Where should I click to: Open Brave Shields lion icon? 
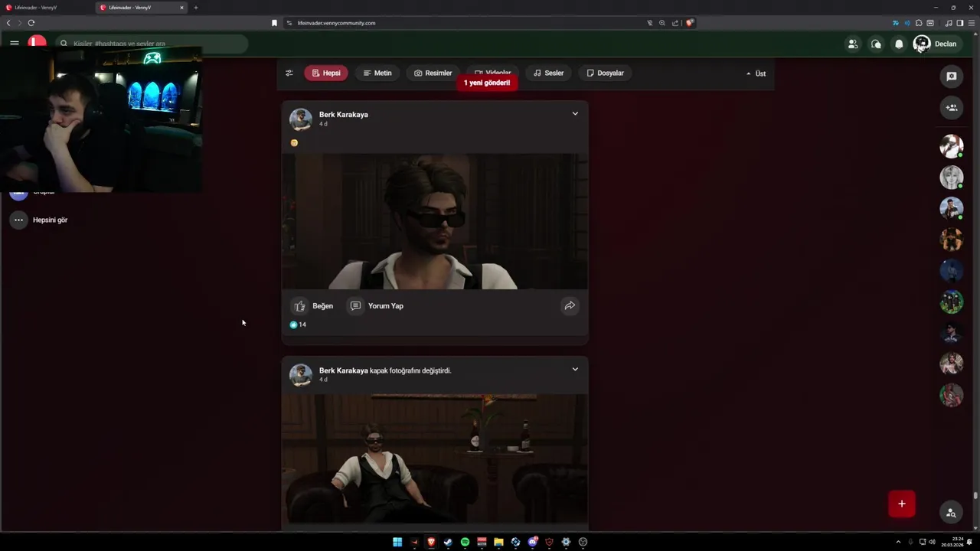tap(690, 23)
